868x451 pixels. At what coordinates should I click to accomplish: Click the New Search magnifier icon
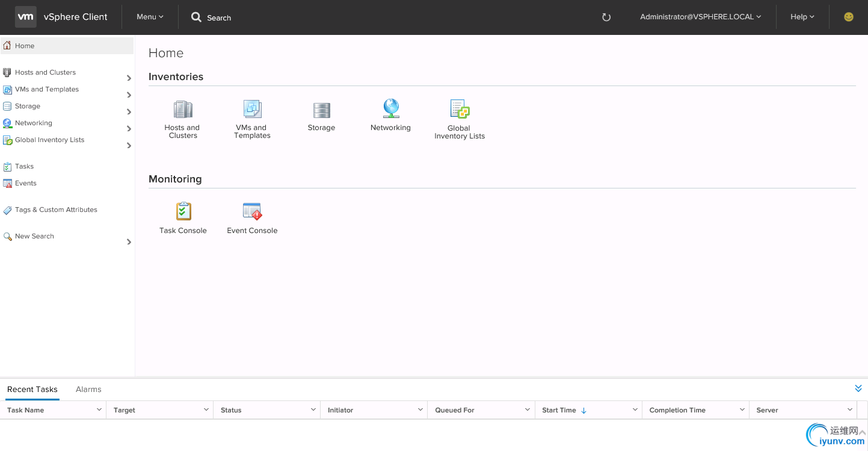[7, 236]
